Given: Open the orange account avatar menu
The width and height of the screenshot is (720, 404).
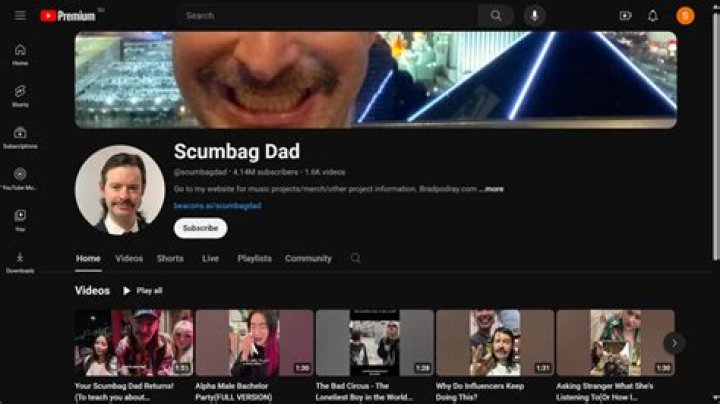Looking at the screenshot, I should pos(685,16).
